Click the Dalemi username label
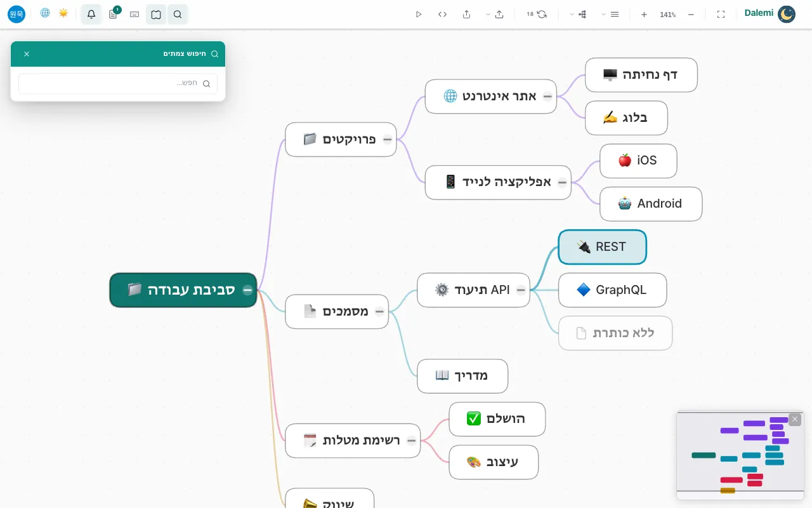This screenshot has height=508, width=812. click(759, 13)
